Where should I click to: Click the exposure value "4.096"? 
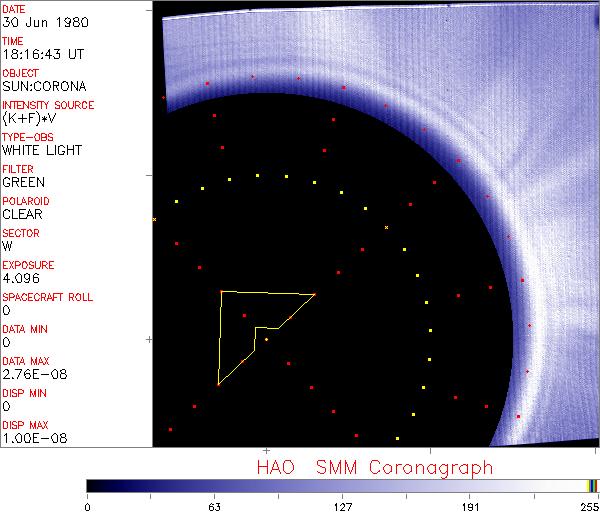[x=21, y=279]
